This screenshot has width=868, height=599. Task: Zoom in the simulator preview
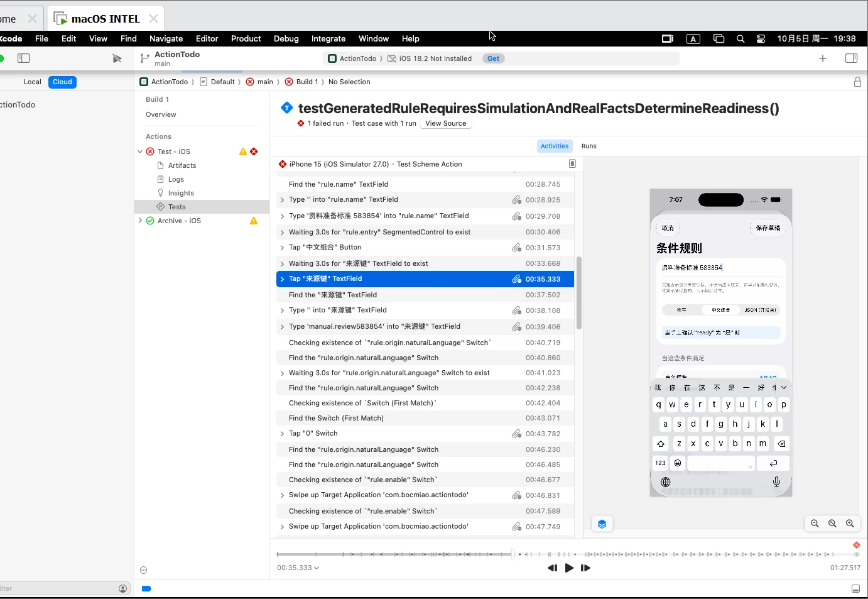click(850, 524)
